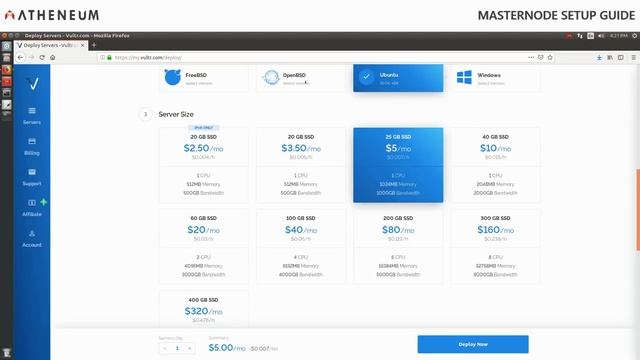The height and width of the screenshot is (360, 640).
Task: Choose the $3.50/mo 20 GB SSD plan
Action: pyautogui.click(x=301, y=165)
